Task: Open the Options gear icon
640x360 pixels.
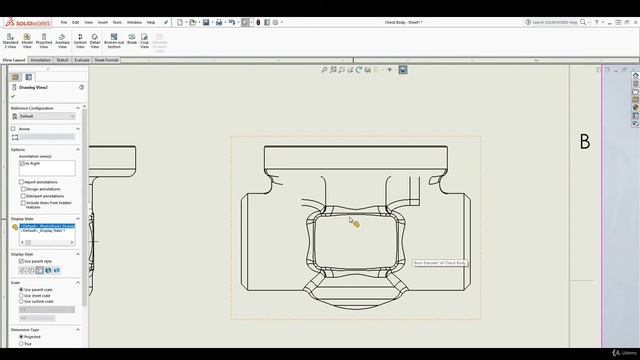Action: tap(276, 22)
